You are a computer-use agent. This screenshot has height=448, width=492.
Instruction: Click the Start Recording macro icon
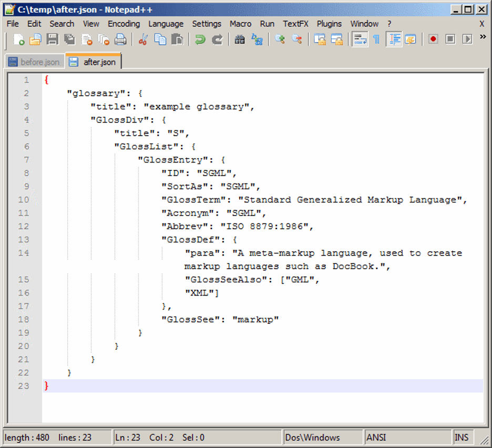pyautogui.click(x=433, y=39)
